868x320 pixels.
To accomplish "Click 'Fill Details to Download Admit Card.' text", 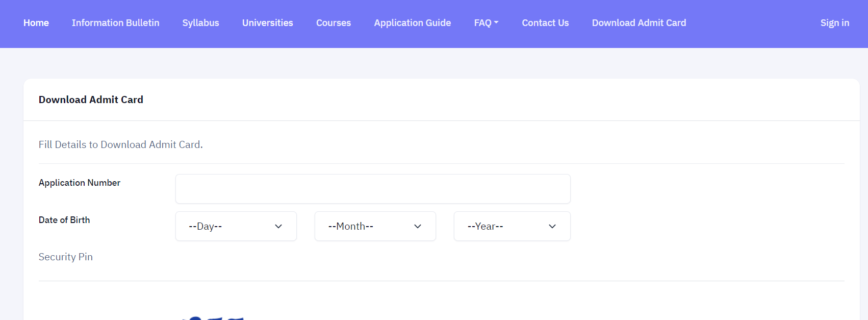I will 121,144.
